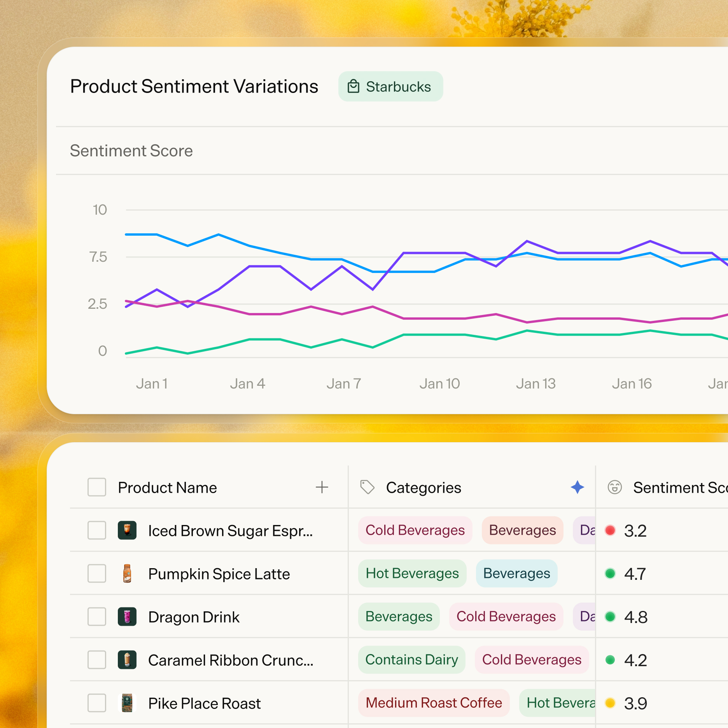Check the Caramel Ribbon Crunch row checkbox
The width and height of the screenshot is (728, 728).
pos(97,660)
